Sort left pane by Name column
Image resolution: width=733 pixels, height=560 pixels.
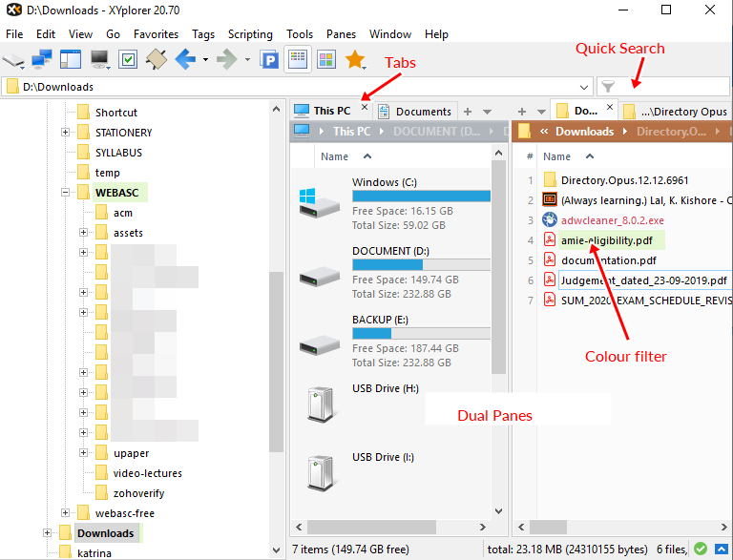click(x=334, y=156)
